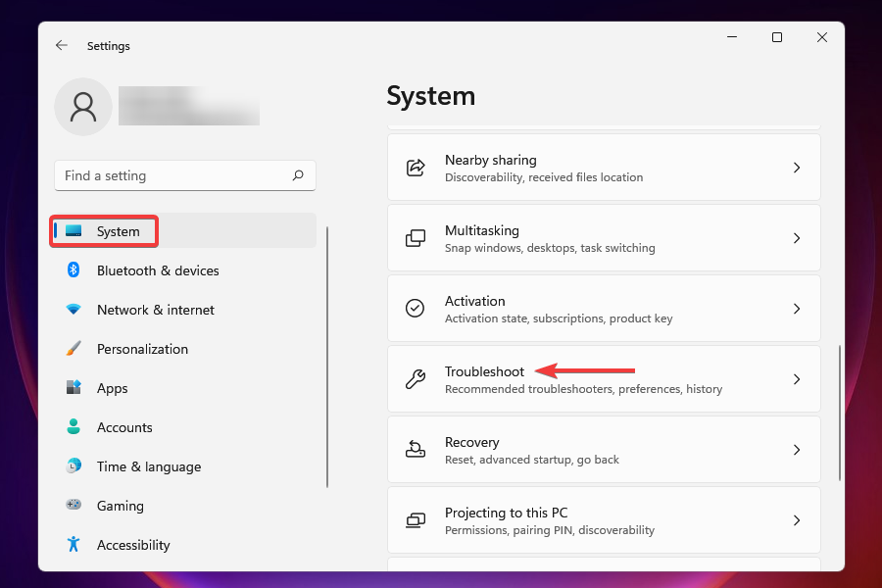
Task: Open Time & language settings
Action: (183, 466)
